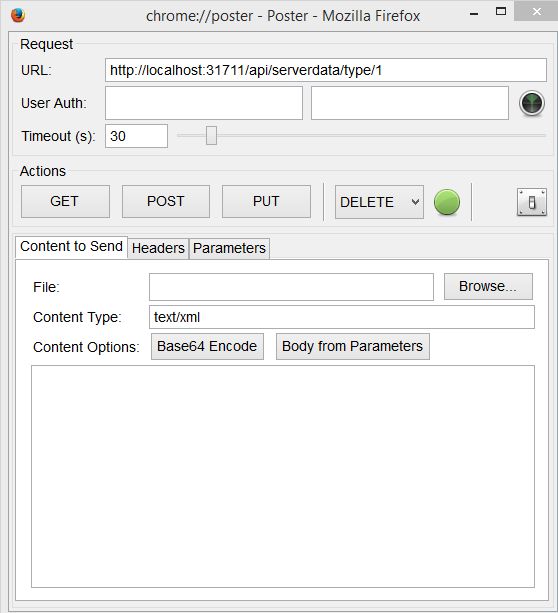Click inside the request body text area

click(283, 476)
